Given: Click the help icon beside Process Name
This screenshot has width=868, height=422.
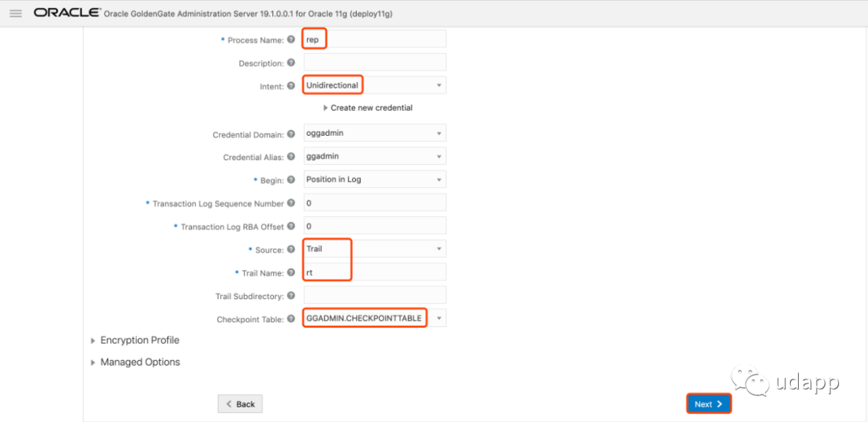Looking at the screenshot, I should point(291,39).
